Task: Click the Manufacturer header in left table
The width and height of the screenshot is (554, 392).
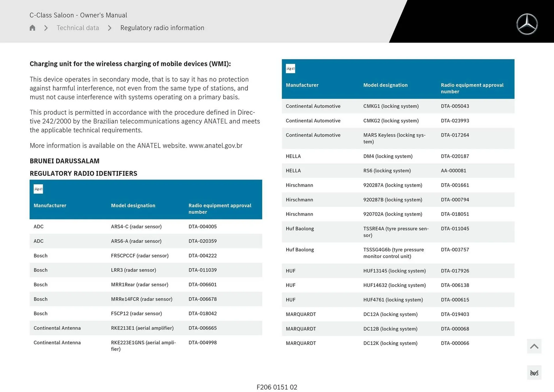Action: pyautogui.click(x=50, y=206)
